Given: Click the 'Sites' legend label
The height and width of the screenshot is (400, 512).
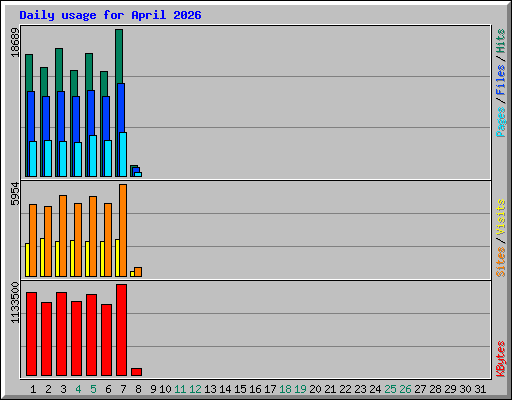Looking at the screenshot, I should (x=501, y=262).
